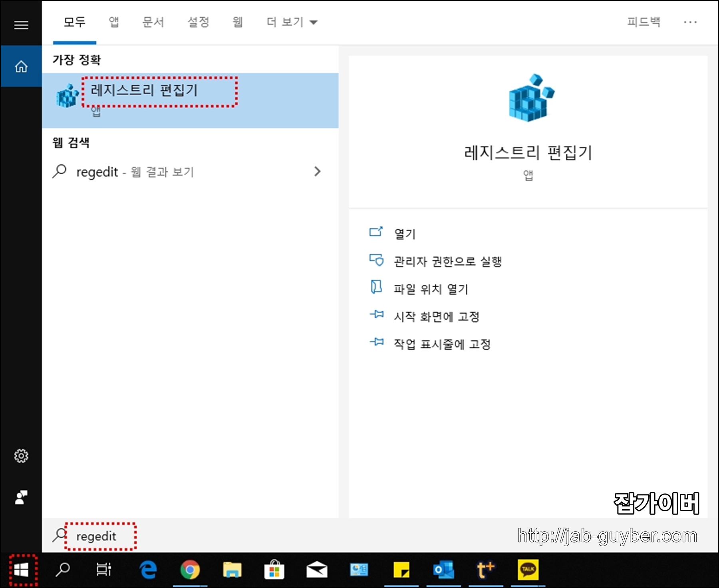Switch to the 앱 tab
719x588 pixels.
tap(113, 22)
